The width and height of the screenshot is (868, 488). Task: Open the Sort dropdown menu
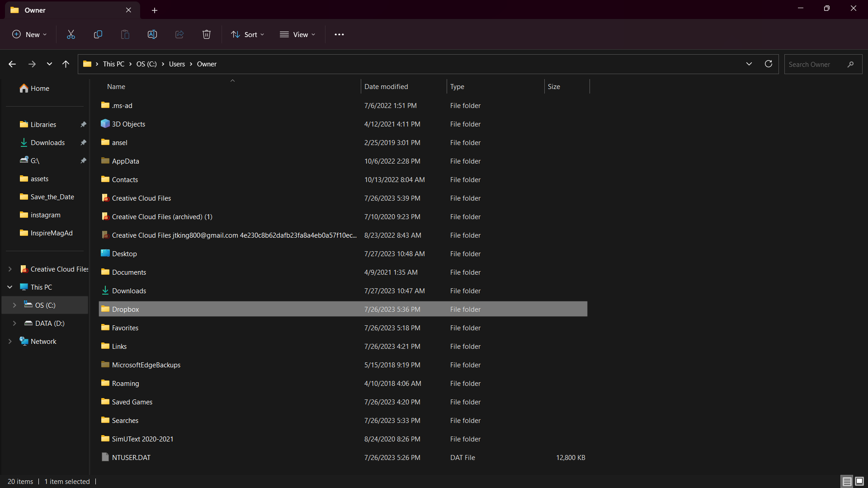248,34
